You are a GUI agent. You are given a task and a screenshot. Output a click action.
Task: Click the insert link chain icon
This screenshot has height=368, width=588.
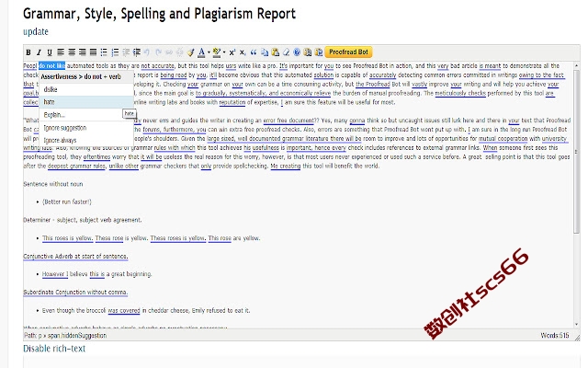click(x=169, y=52)
